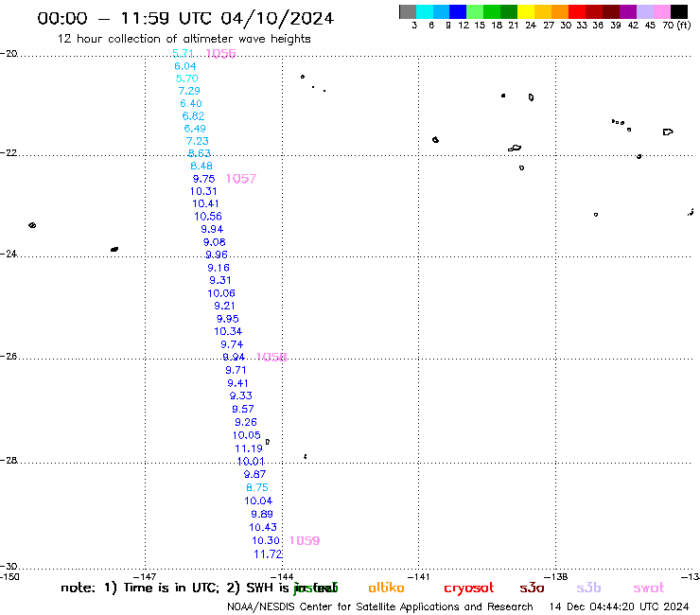
Task: Click wave height value 10.34
Action: click(x=228, y=331)
